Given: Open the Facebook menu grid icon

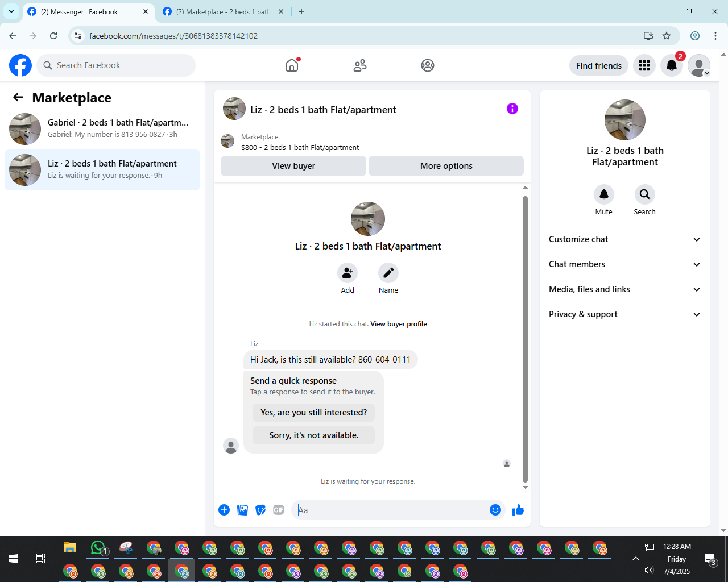Looking at the screenshot, I should [644, 65].
